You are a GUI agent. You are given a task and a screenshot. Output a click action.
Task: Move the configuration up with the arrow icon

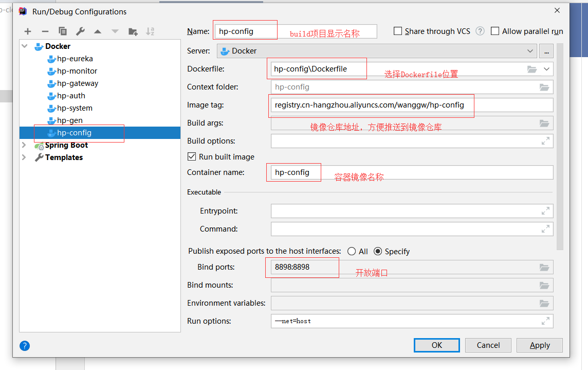point(98,31)
